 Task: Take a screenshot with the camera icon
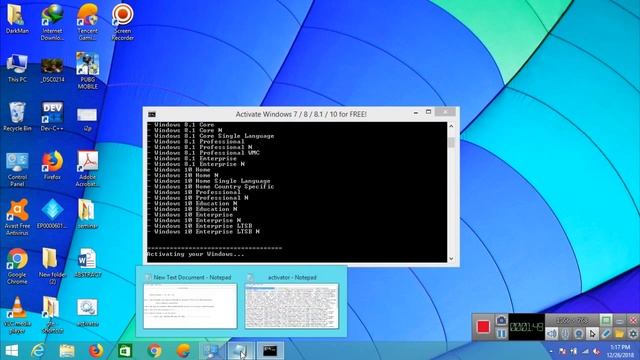[x=501, y=320]
